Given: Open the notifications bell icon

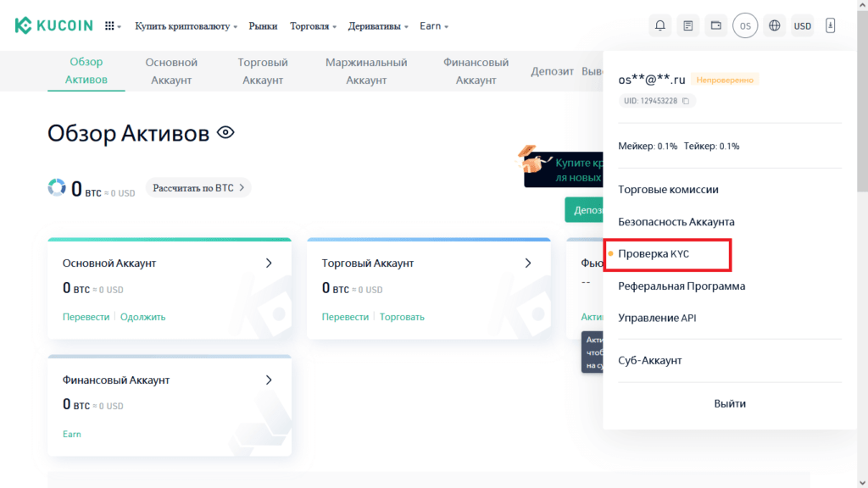Looking at the screenshot, I should click(x=659, y=25).
